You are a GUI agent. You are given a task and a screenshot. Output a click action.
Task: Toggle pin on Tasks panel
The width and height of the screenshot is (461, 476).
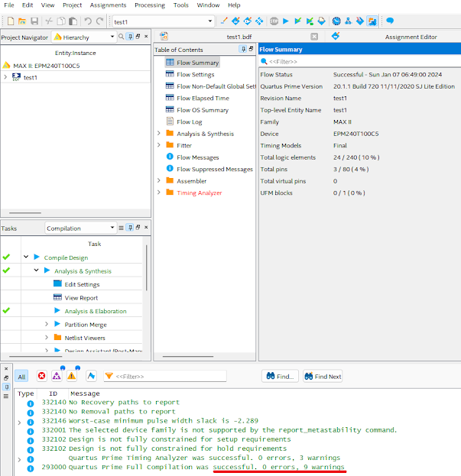[130, 228]
